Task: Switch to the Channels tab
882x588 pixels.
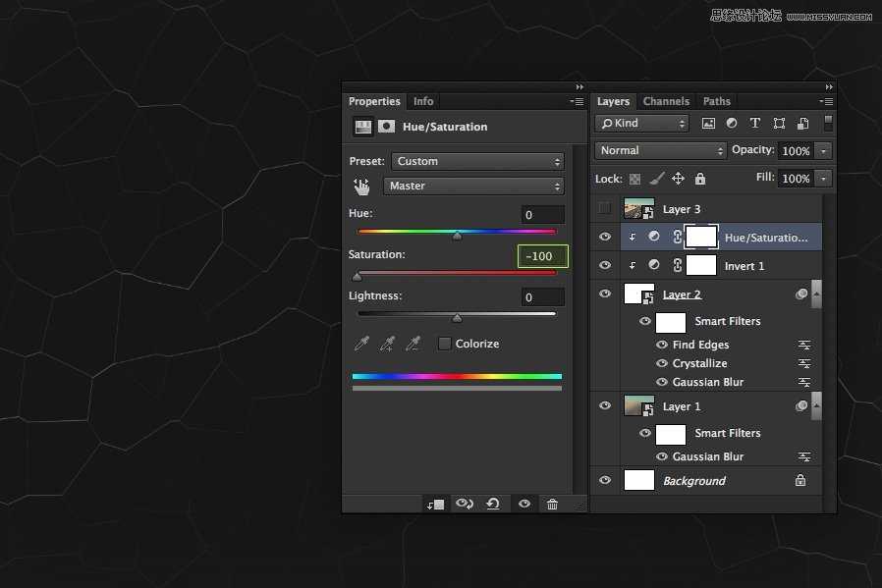Action: click(x=666, y=101)
